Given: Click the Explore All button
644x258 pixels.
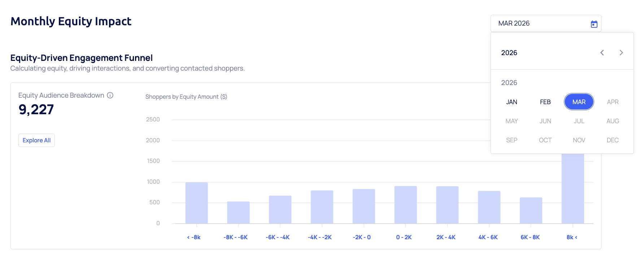Looking at the screenshot, I should click(x=36, y=140).
